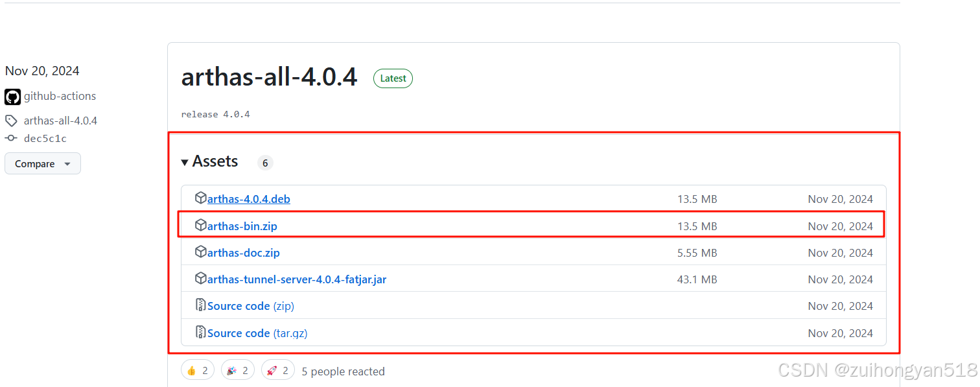Click the 43.1 MB size text
The width and height of the screenshot is (980, 387).
click(697, 279)
